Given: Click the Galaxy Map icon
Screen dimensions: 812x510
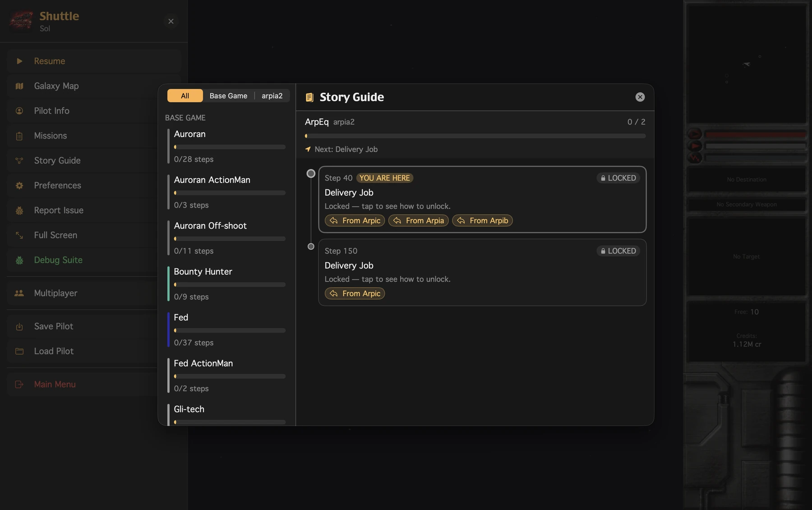Looking at the screenshot, I should pos(19,86).
